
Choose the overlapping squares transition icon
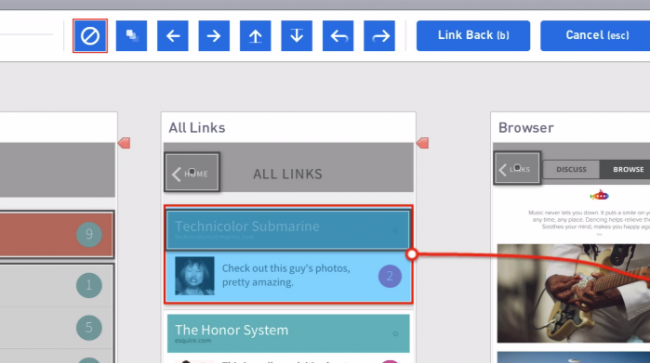coord(131,36)
